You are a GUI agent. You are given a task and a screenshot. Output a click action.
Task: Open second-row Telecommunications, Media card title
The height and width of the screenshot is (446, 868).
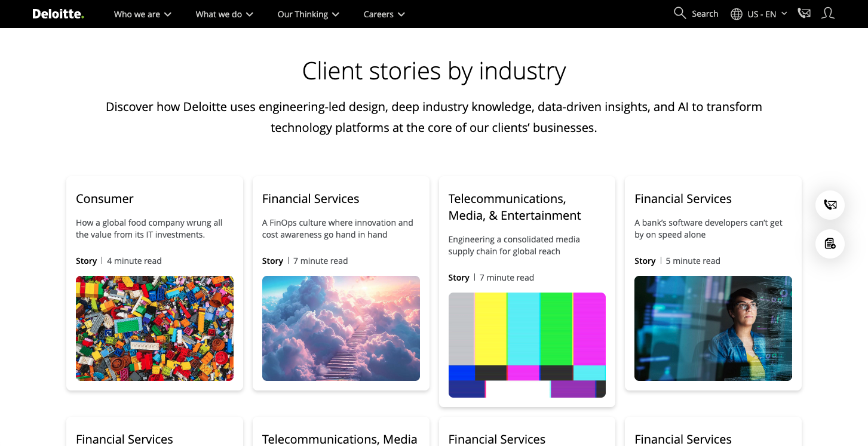tap(339, 439)
